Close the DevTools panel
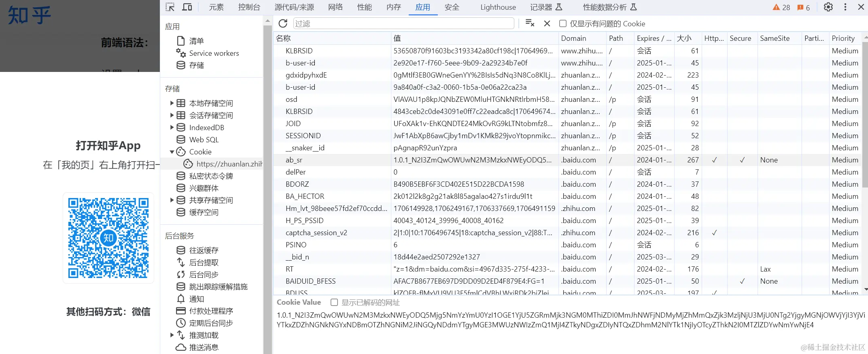 pyautogui.click(x=861, y=7)
